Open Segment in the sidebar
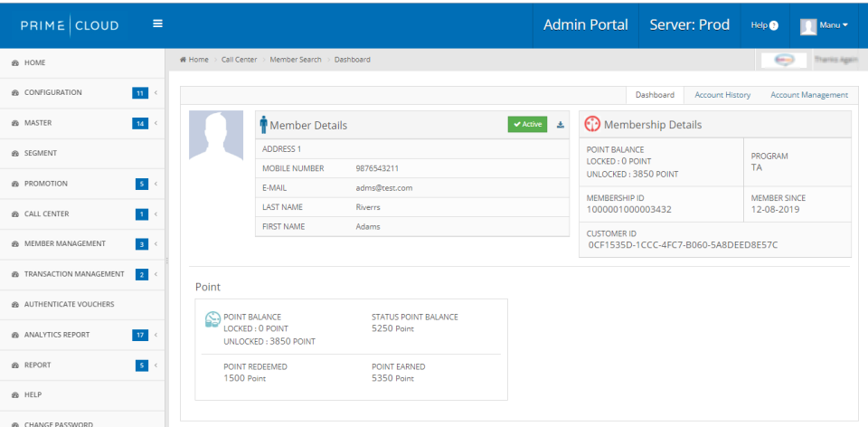The width and height of the screenshot is (868, 427). point(82,154)
